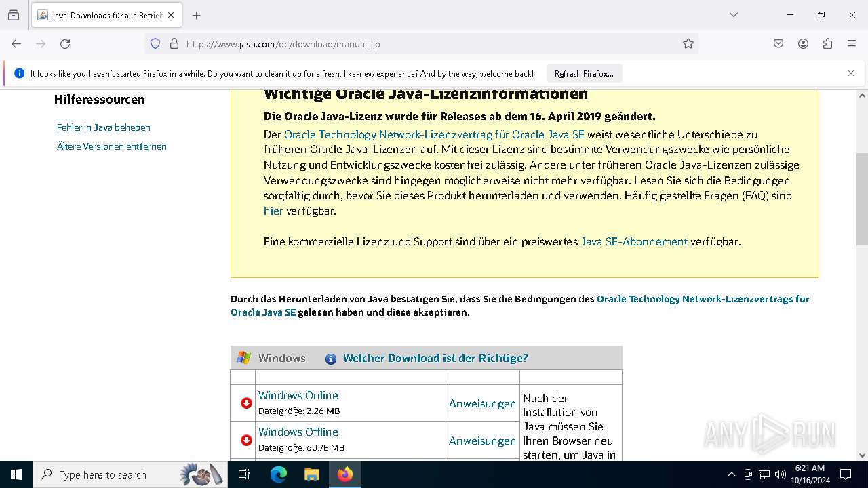This screenshot has width=868, height=488.
Task: Open Java SE-Abonnement link
Action: [634, 241]
